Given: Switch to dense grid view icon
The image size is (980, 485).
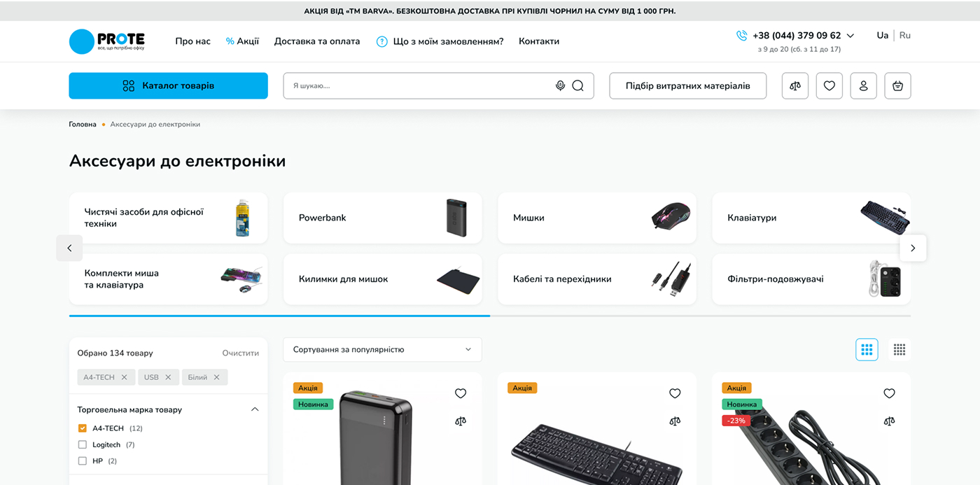Looking at the screenshot, I should [899, 349].
